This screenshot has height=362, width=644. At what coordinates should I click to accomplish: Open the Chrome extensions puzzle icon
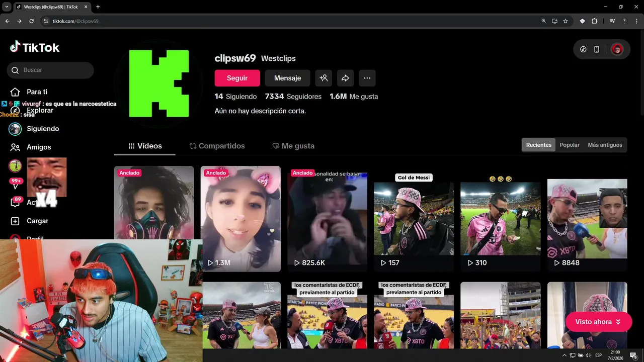594,21
